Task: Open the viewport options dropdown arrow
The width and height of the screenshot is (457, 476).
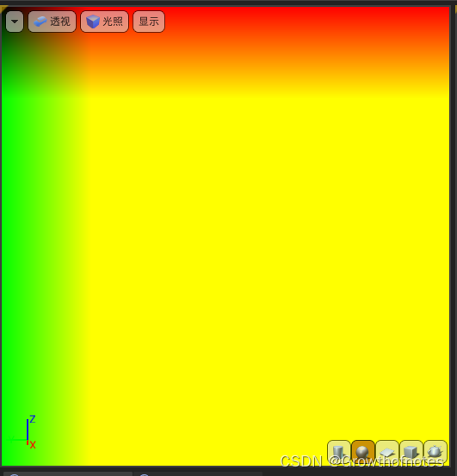Action: (15, 22)
